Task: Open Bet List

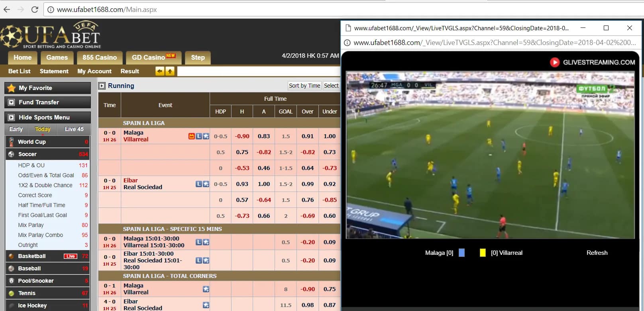Action: point(19,71)
